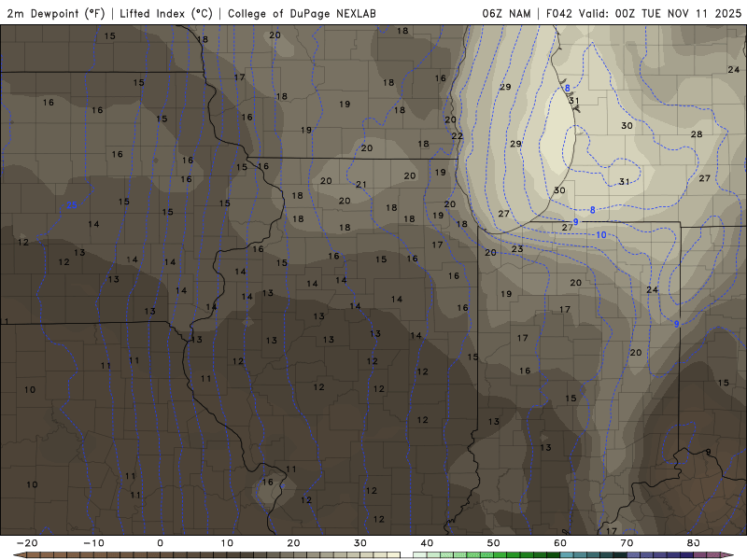Click the colorbar's left end arrow
Viewport: 747px width, 560px height.
tap(20, 555)
